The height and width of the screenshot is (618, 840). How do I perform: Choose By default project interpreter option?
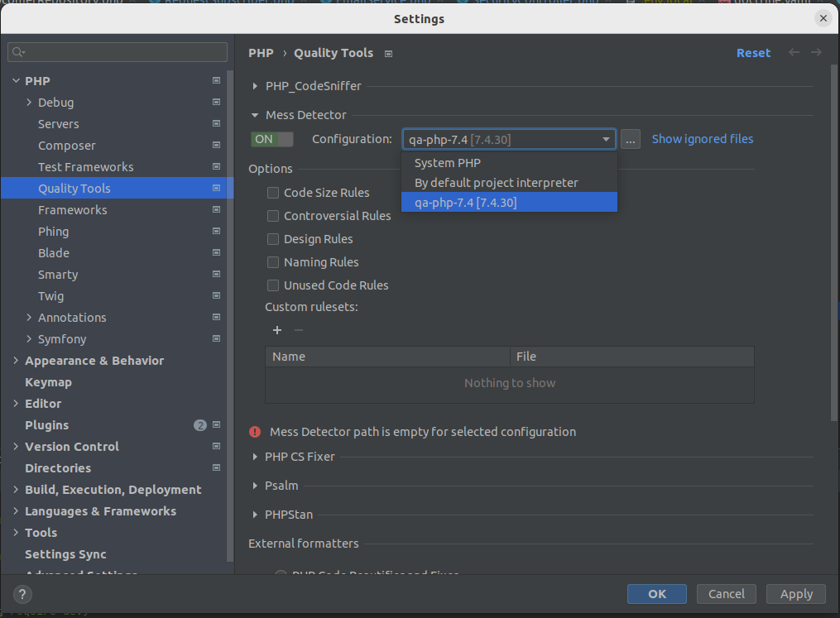509,183
